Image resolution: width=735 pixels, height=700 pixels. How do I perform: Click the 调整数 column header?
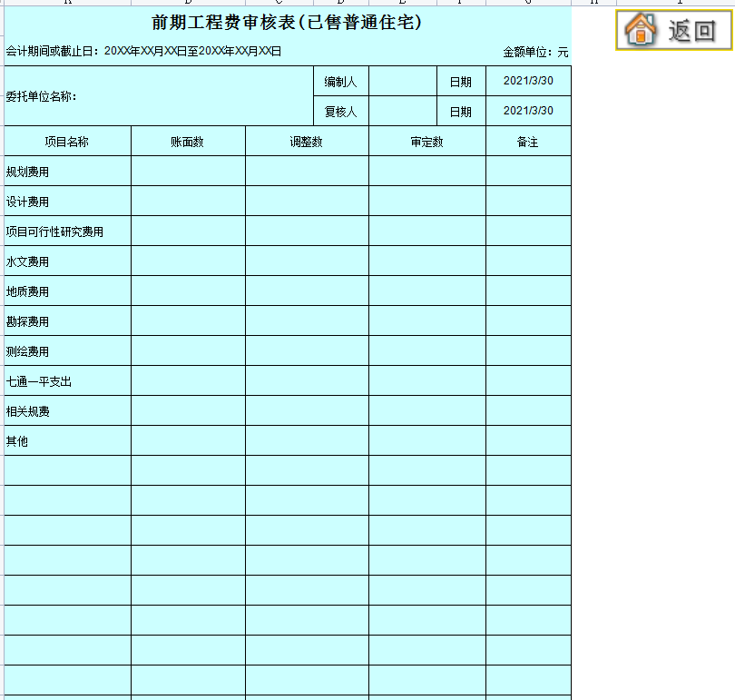(305, 141)
